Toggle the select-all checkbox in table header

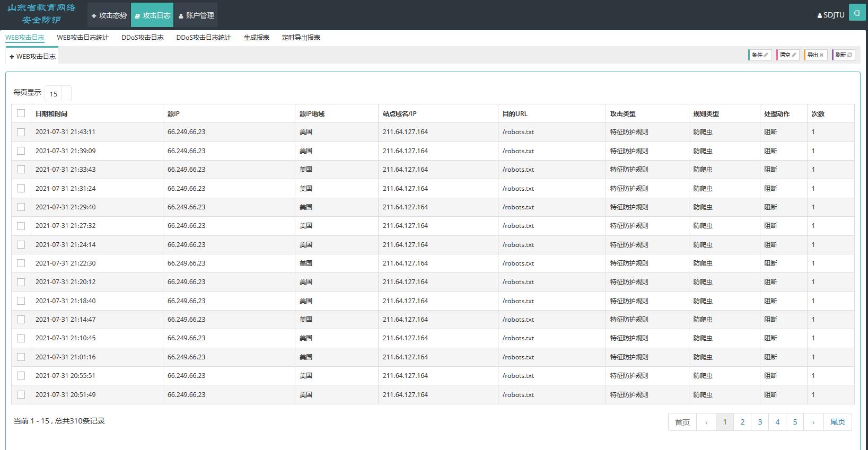[x=21, y=113]
